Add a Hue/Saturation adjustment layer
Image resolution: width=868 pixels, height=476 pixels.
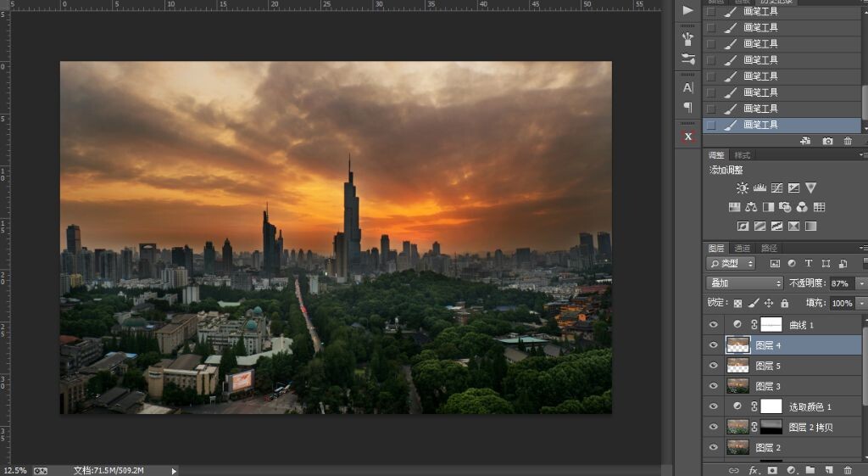(x=734, y=207)
